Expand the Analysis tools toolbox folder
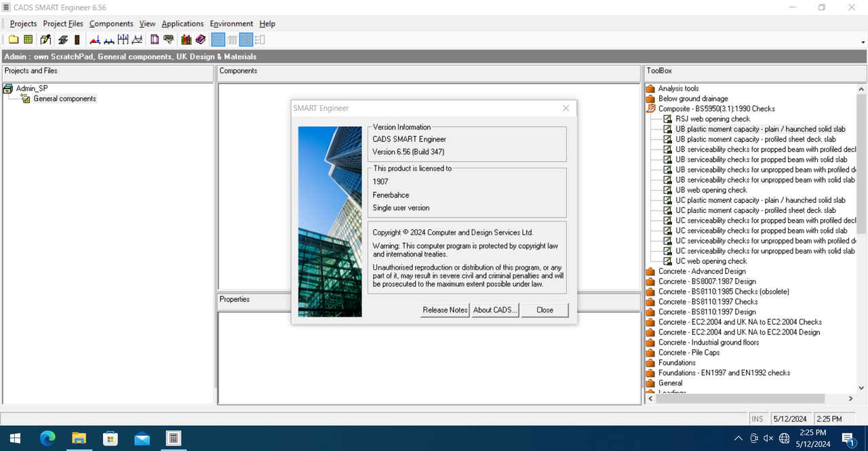Screen dimensions: 868x451 coord(678,88)
